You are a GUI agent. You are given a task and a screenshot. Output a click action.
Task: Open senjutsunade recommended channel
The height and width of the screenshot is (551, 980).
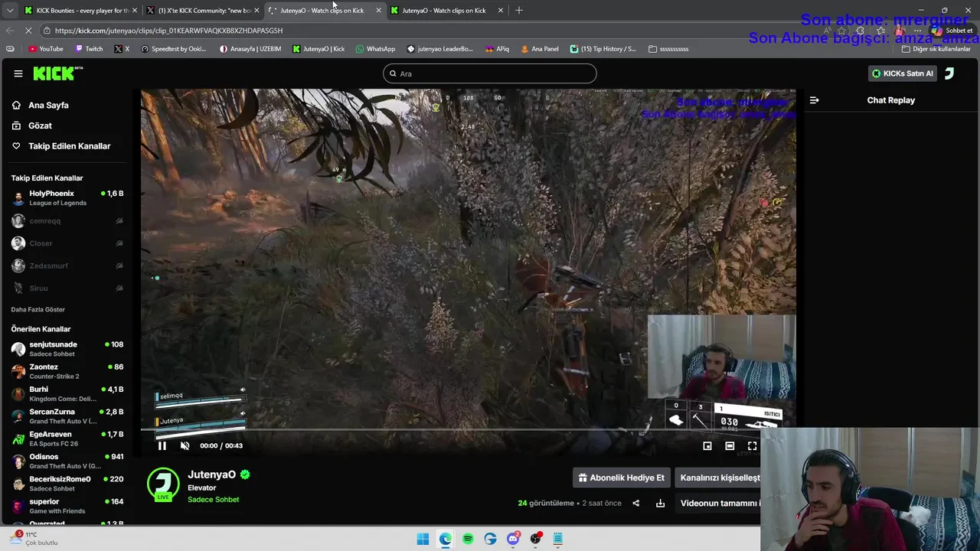[x=67, y=349]
